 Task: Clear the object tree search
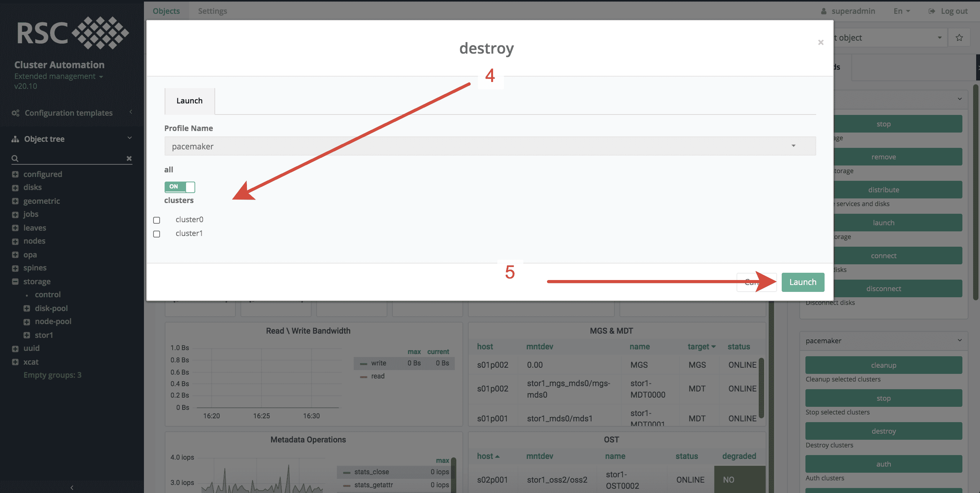click(129, 158)
